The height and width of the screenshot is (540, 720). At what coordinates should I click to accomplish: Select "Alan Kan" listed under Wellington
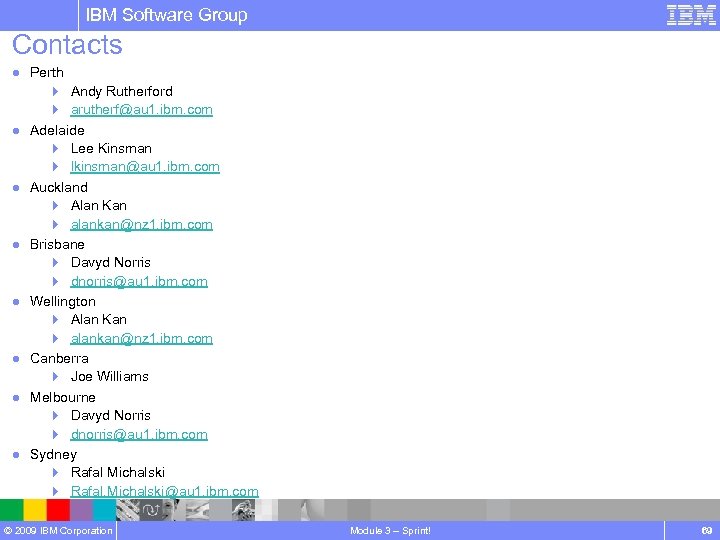[99, 319]
